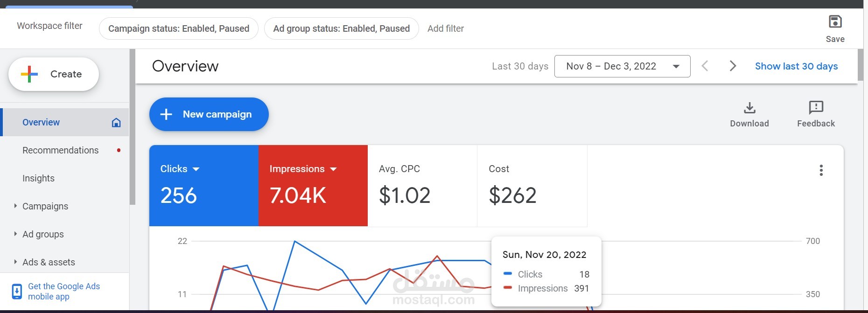Open the Nov 8 – Dec 3 date picker
The height and width of the screenshot is (313, 868).
(622, 66)
